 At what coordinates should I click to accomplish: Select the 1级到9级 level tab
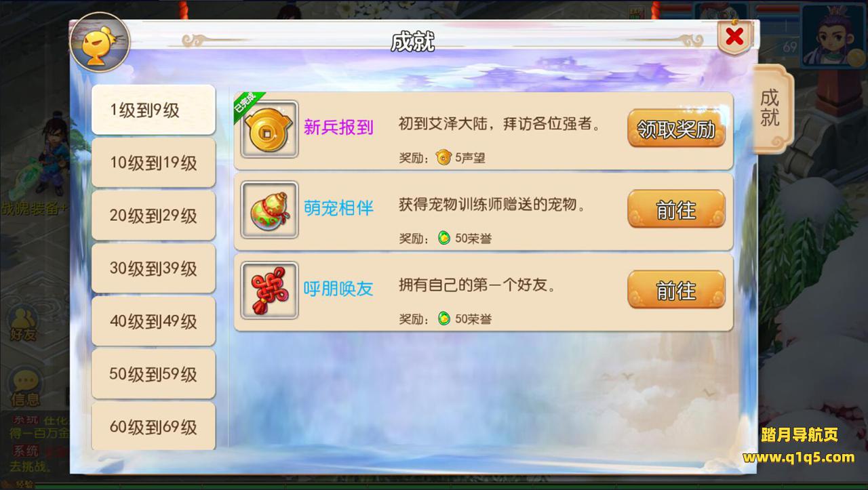(x=153, y=110)
